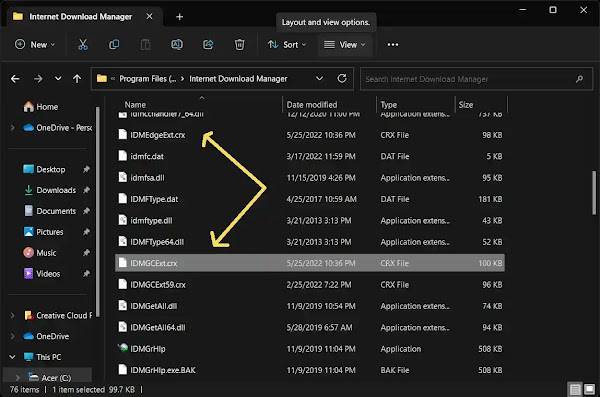Image resolution: width=600 pixels, height=397 pixels.
Task: Click the pin icon beside Downloads
Action: pos(86,190)
